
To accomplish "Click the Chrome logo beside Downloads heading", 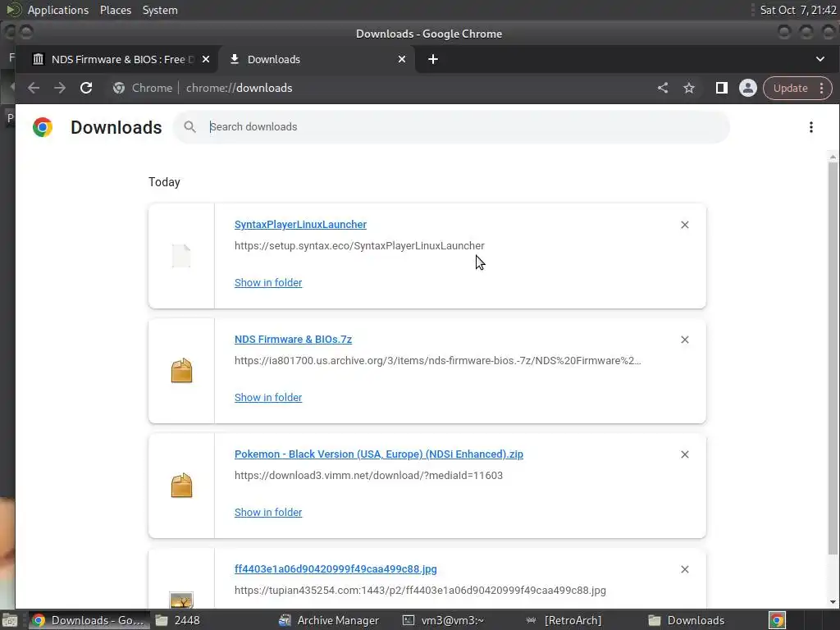I will click(x=43, y=127).
